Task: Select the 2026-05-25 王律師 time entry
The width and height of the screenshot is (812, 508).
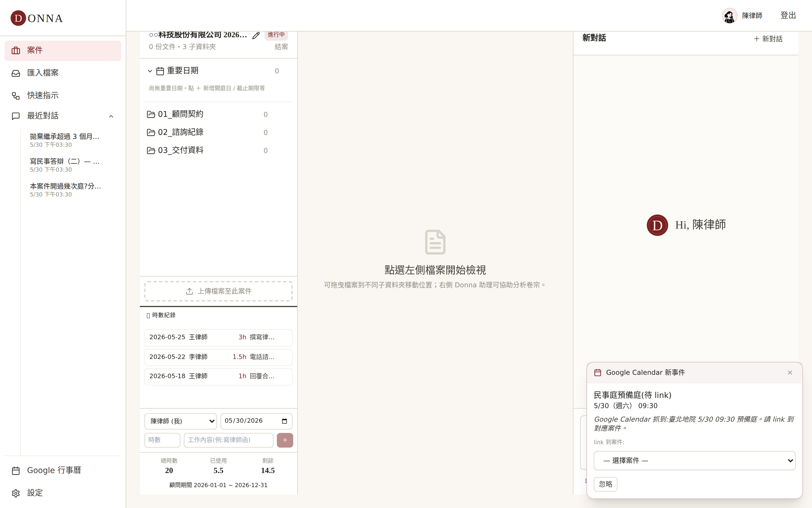Action: click(x=219, y=337)
